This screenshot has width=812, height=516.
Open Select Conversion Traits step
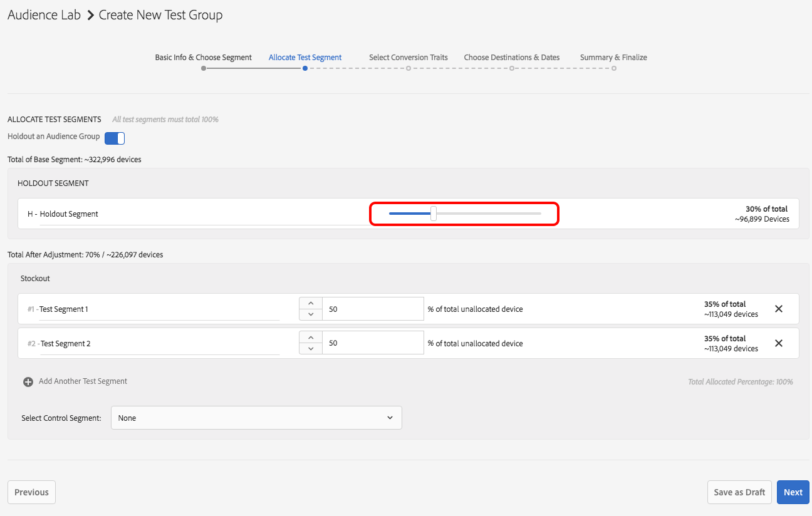(x=409, y=58)
